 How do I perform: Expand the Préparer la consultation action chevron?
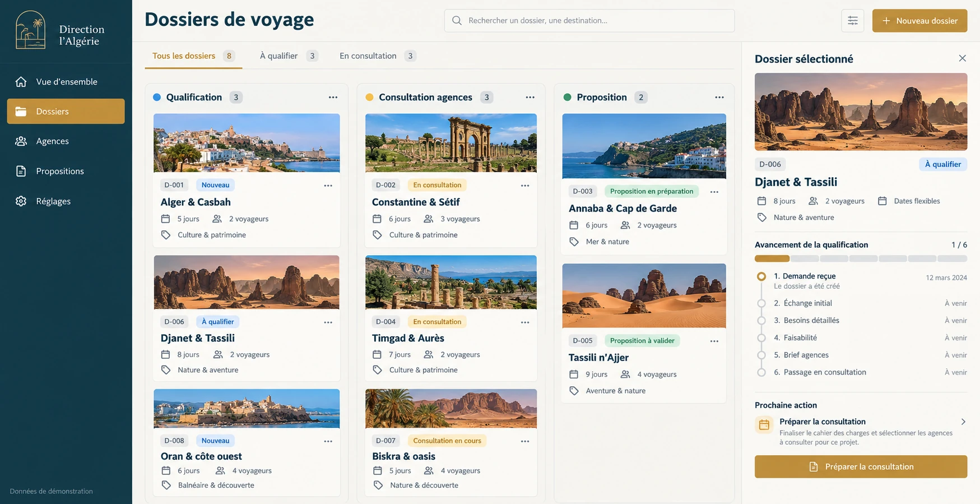[963, 422]
